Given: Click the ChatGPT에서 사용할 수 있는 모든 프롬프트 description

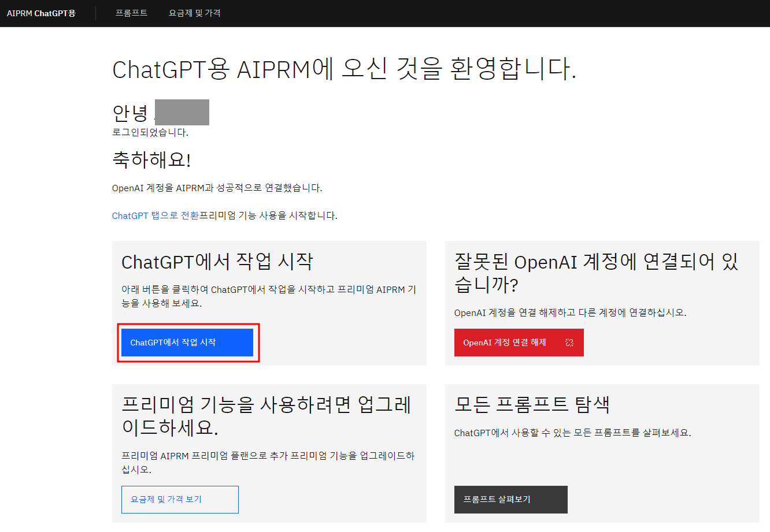Looking at the screenshot, I should 573,433.
